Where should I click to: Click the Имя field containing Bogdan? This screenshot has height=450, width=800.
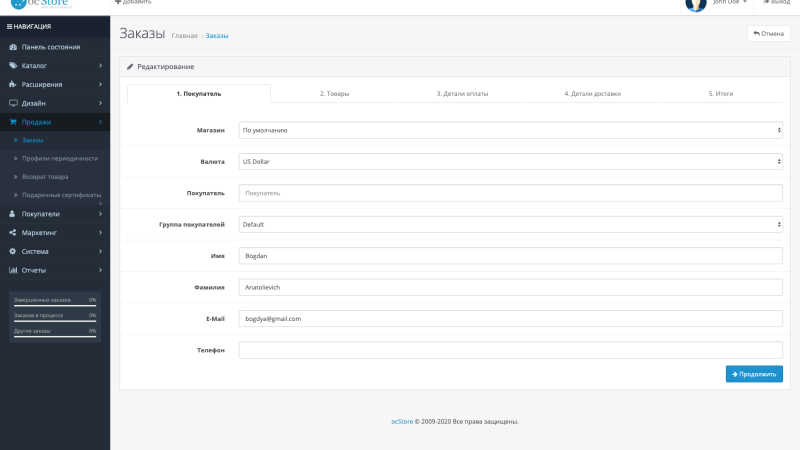point(510,256)
